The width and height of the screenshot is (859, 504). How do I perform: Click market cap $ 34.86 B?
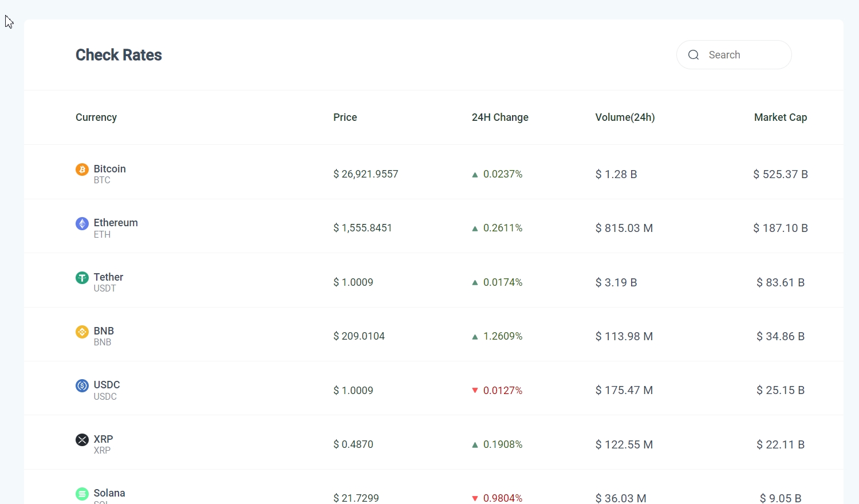point(781,336)
